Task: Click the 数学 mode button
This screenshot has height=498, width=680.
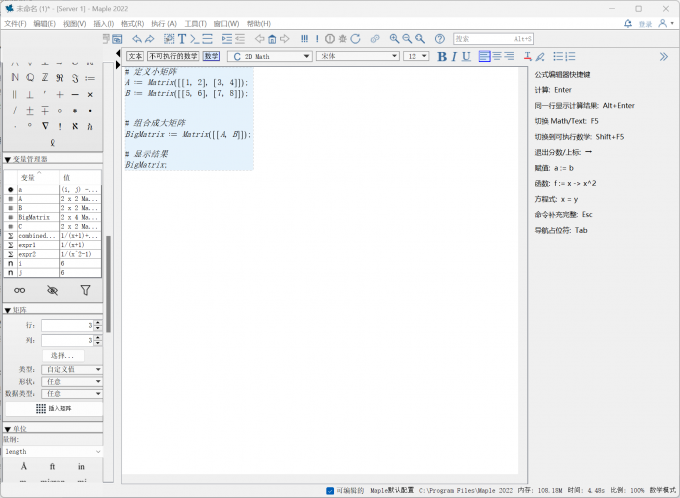Action: point(211,56)
